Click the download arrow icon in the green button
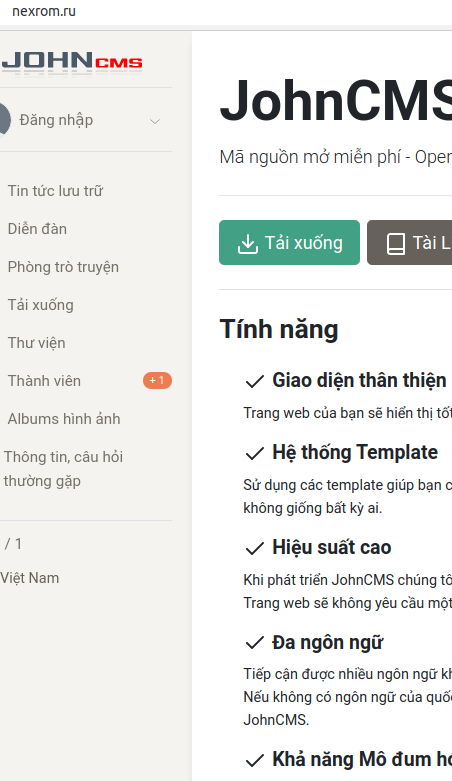Screen dimensions: 452x781 (248, 244)
